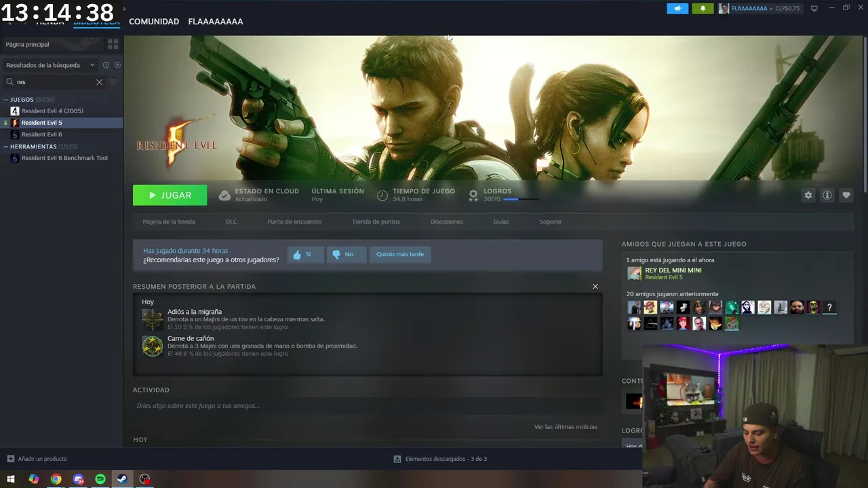This screenshot has width=868, height=488.
Task: Open the Guías tab
Action: [501, 222]
